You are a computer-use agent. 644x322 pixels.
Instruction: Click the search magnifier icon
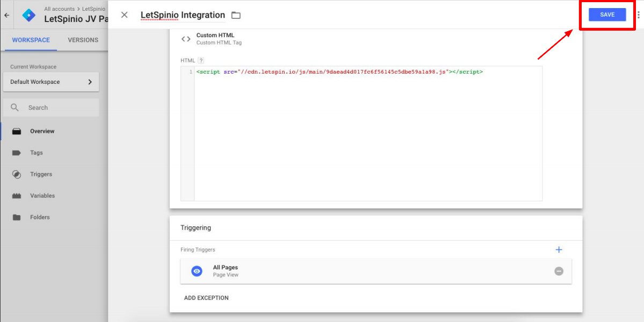15,108
